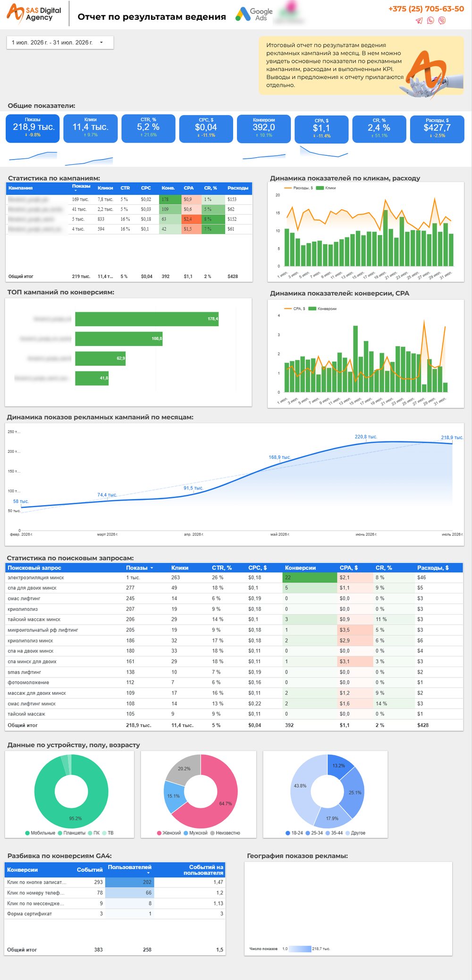Open the date range dropdown
This screenshot has height=980, width=472.
pyautogui.click(x=60, y=42)
